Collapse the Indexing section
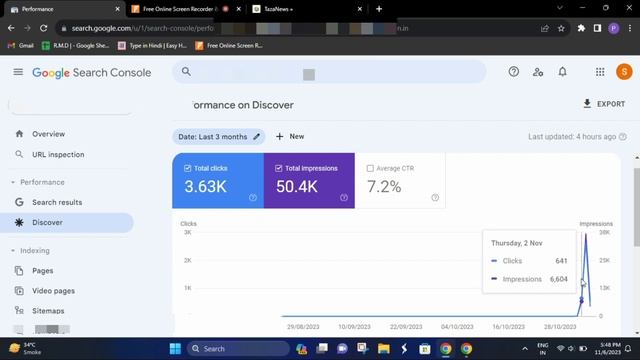This screenshot has width=640, height=360. coord(30,251)
